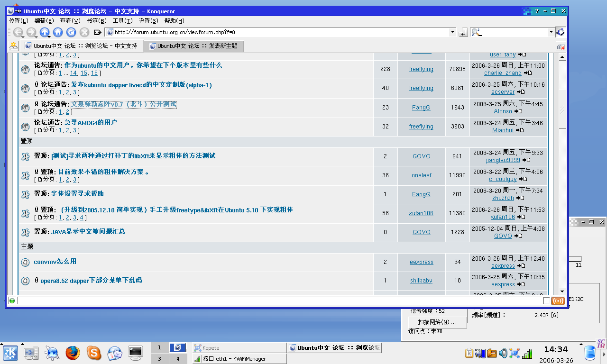
Task: Open the 设置 (Settings) menu
Action: 148,21
